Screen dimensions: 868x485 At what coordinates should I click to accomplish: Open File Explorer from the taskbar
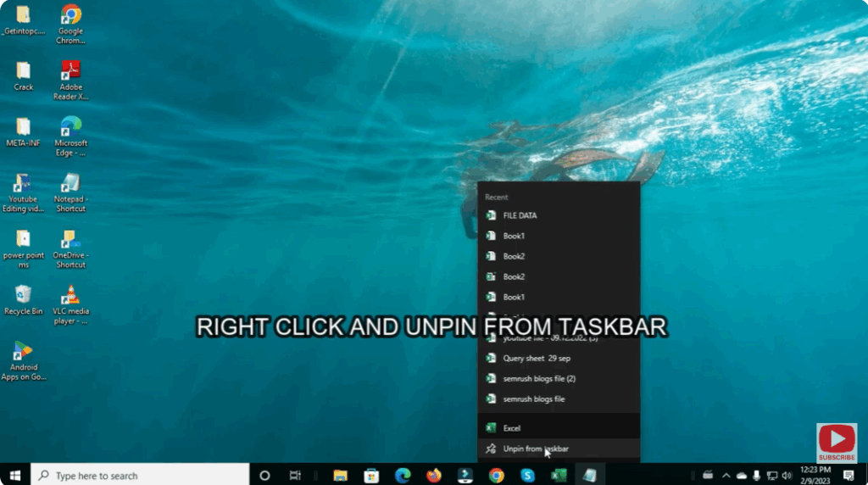340,475
